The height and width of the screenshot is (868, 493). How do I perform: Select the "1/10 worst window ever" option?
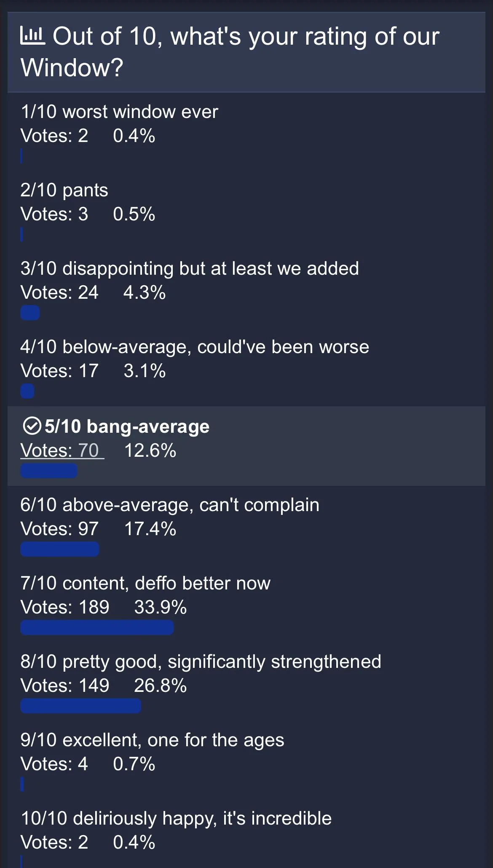point(120,112)
